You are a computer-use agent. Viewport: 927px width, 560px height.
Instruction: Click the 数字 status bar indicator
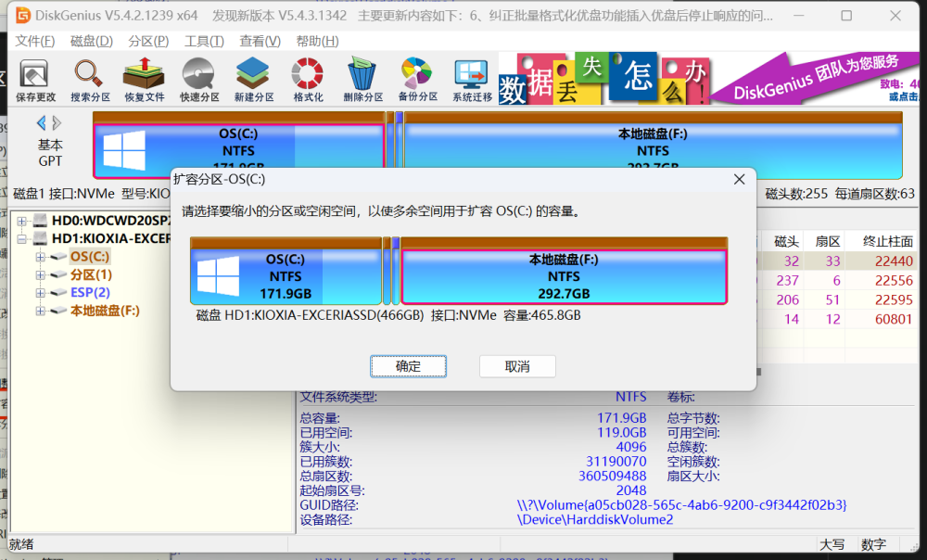873,544
